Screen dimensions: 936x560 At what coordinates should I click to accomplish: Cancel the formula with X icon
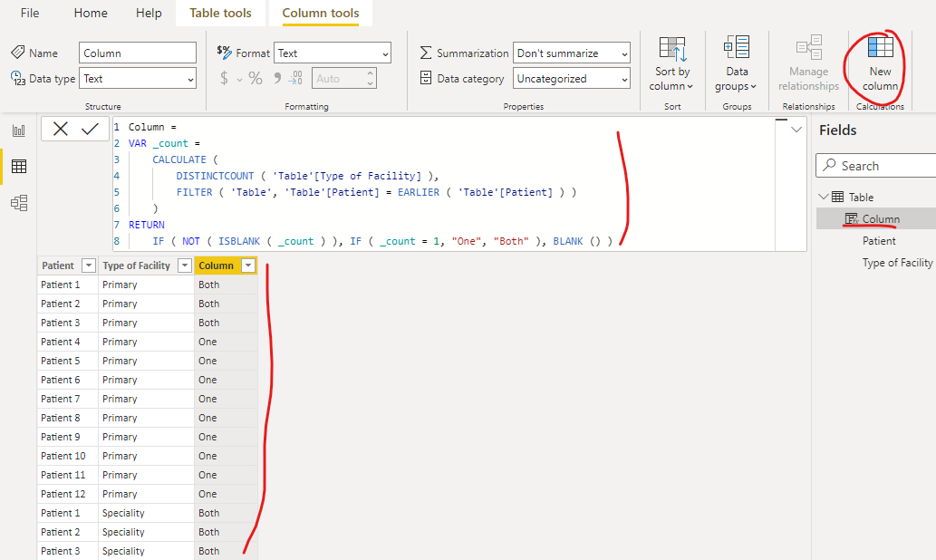[x=61, y=129]
